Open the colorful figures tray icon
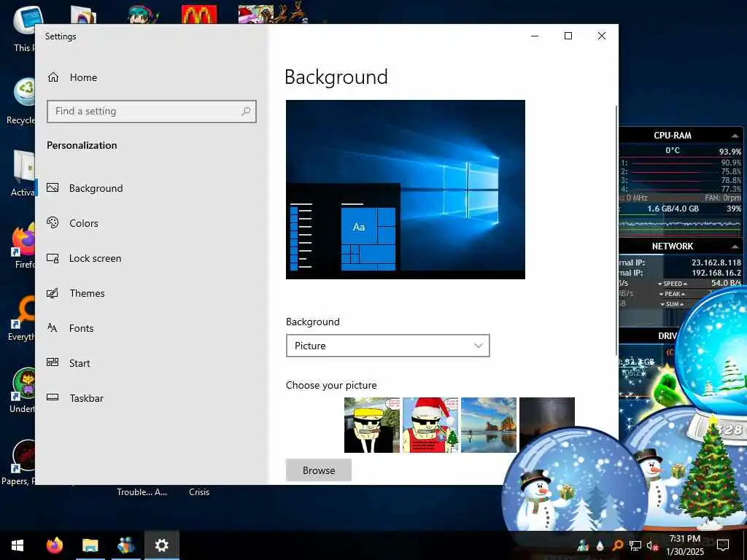The image size is (747, 560). (583, 545)
